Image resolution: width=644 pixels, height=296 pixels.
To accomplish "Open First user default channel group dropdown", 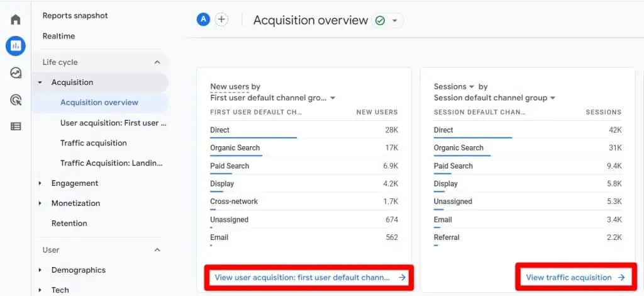I will (x=273, y=98).
